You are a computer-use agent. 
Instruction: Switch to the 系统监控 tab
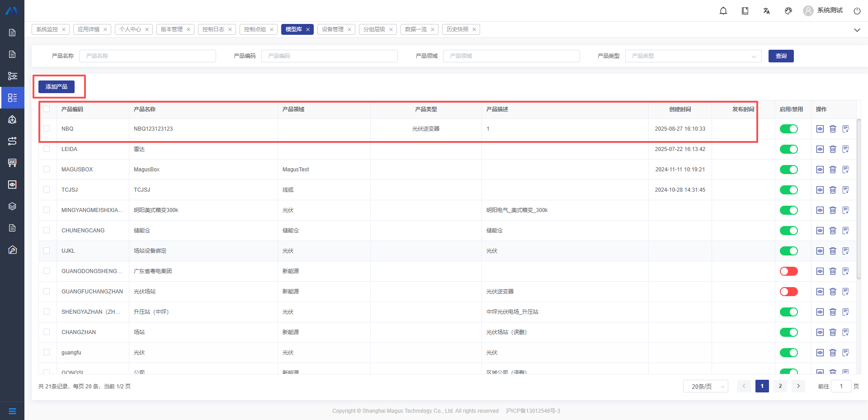[47, 29]
